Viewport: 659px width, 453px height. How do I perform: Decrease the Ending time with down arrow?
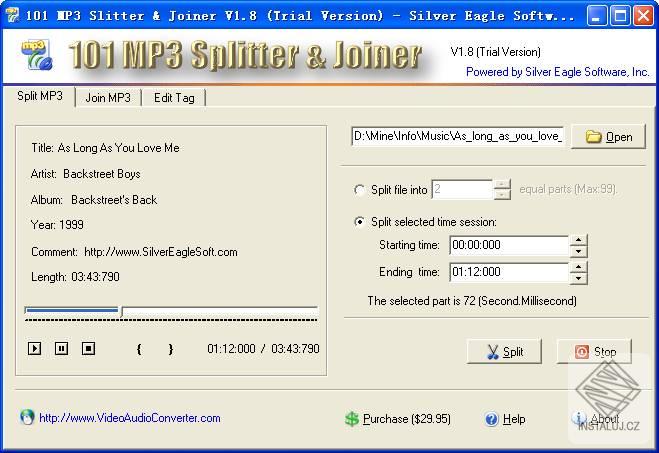coord(579,278)
